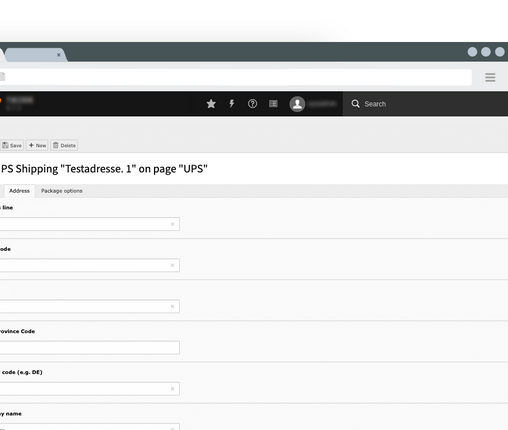The image size is (508, 430).
Task: Open bookmarks star icon in top bar
Action: [x=211, y=104]
